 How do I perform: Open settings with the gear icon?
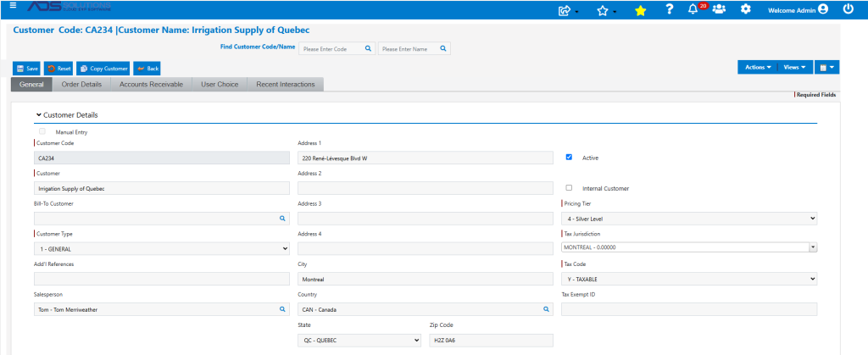point(746,8)
